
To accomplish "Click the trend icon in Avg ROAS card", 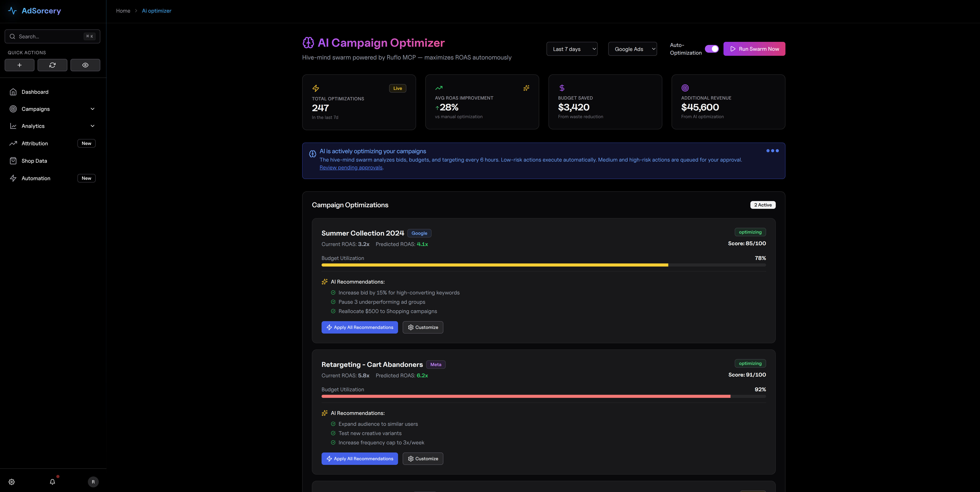I will 439,88.
